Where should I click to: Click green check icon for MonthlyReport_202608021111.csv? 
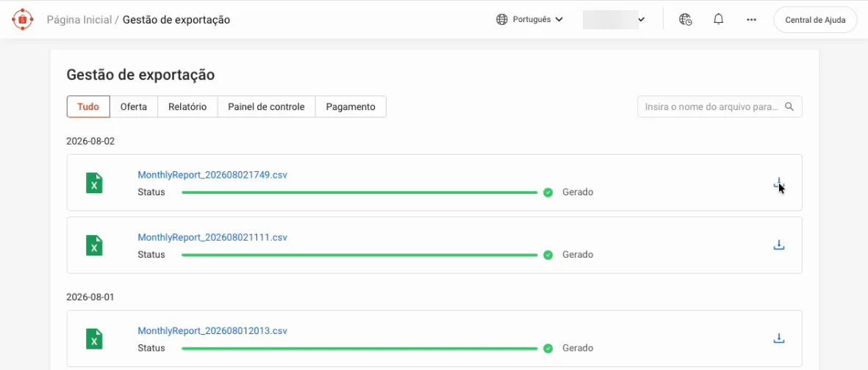548,255
